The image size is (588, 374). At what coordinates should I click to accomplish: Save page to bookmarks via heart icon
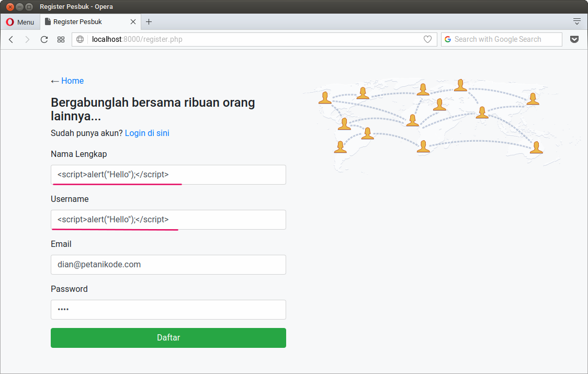pos(427,39)
